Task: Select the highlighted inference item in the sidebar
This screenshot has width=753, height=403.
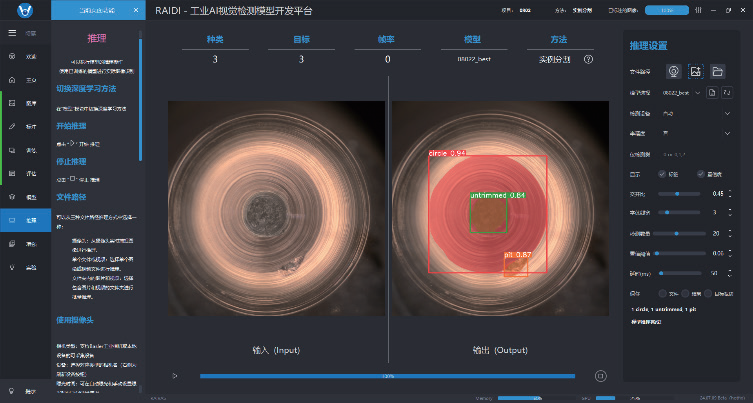Action: tap(25, 220)
